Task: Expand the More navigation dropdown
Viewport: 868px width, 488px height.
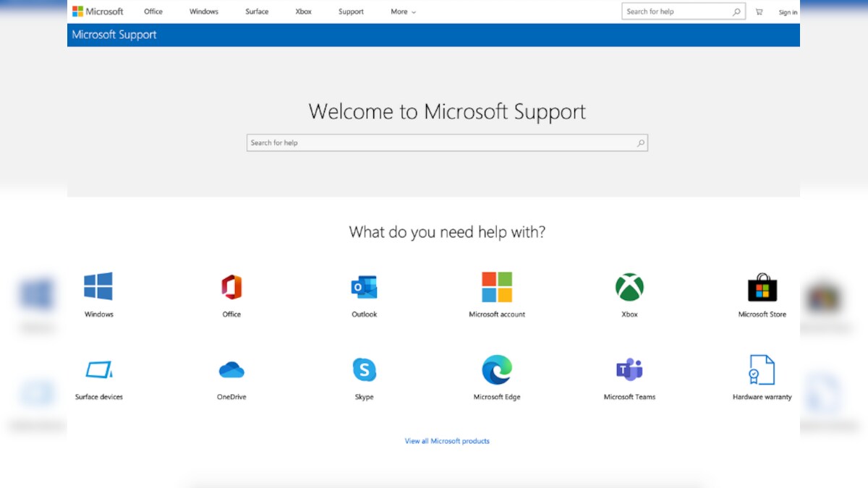Action: 402,12
